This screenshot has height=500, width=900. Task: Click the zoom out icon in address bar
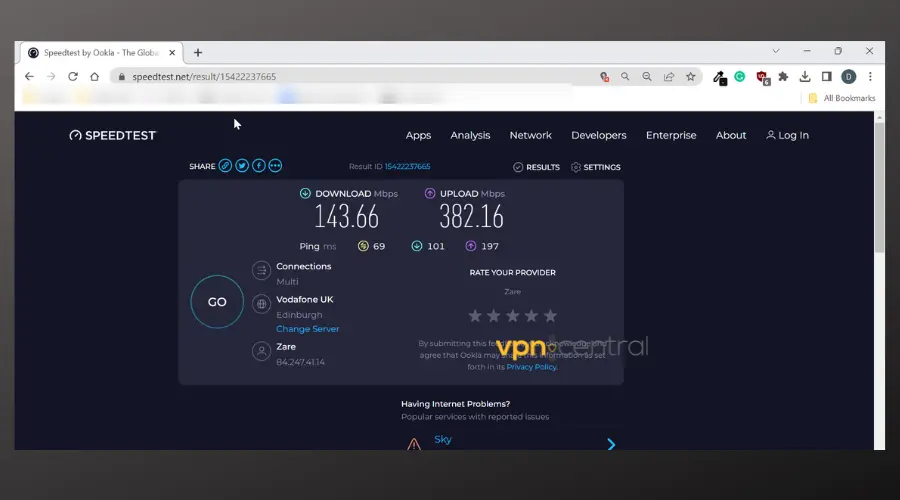647,76
